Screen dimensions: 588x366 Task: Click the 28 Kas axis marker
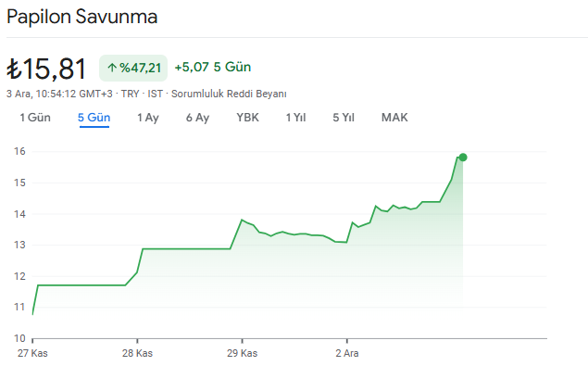click(137, 353)
